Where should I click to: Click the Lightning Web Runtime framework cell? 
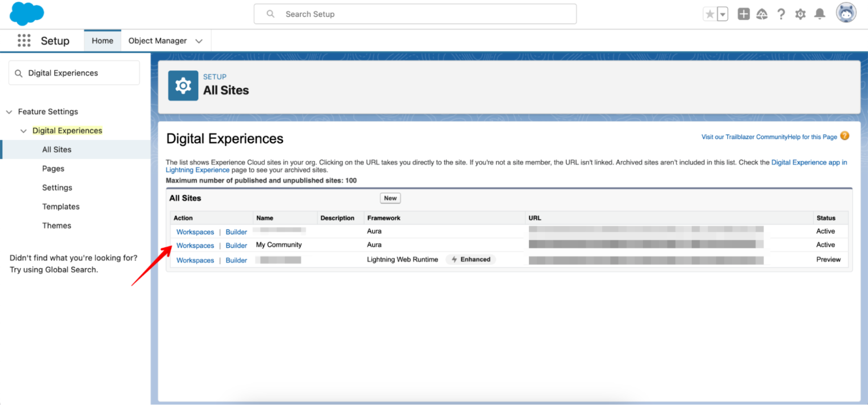point(402,260)
